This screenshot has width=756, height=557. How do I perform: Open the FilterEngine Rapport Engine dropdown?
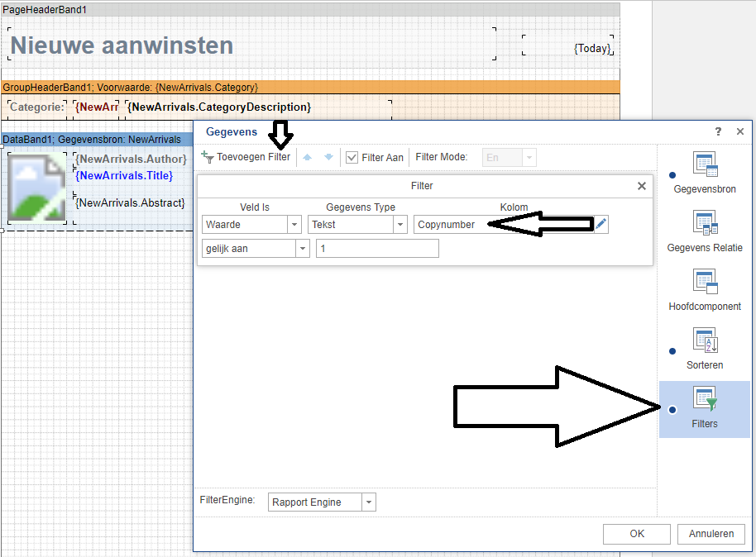coord(369,502)
